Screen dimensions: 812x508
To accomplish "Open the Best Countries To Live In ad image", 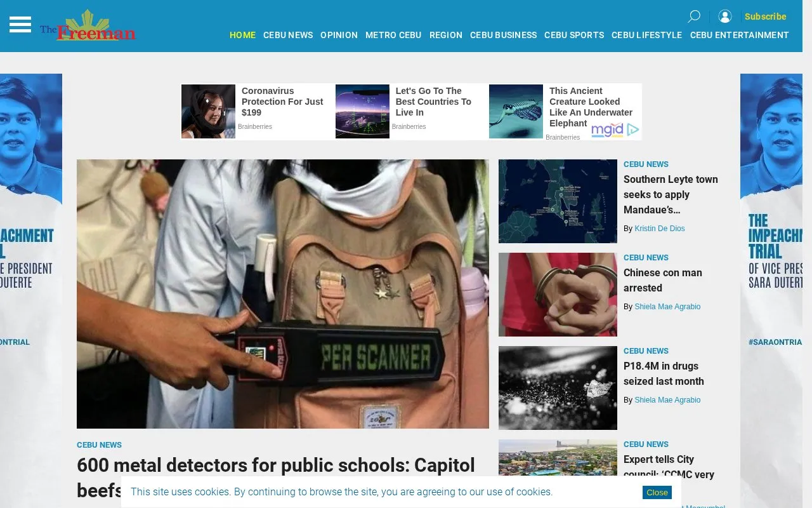I will [x=362, y=111].
